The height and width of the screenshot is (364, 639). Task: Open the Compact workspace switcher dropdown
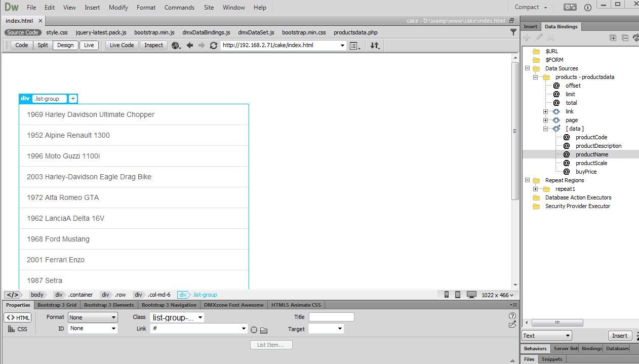(531, 7)
